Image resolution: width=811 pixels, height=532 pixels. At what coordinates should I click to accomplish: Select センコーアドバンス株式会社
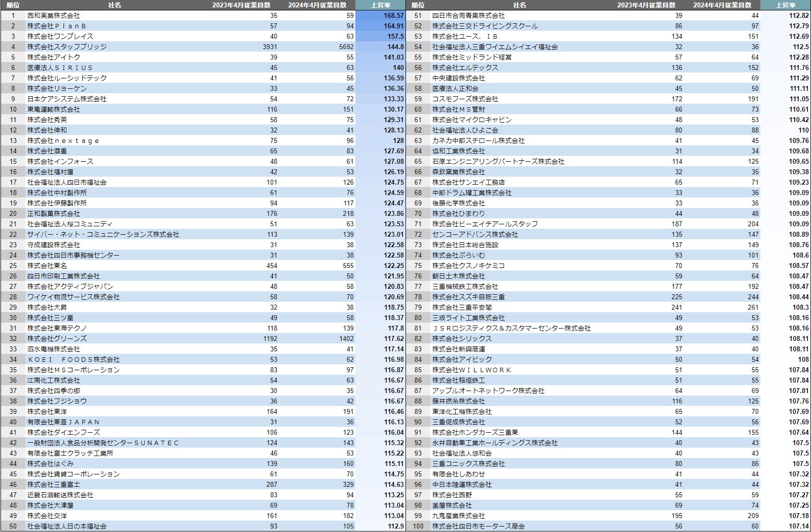coord(475,234)
